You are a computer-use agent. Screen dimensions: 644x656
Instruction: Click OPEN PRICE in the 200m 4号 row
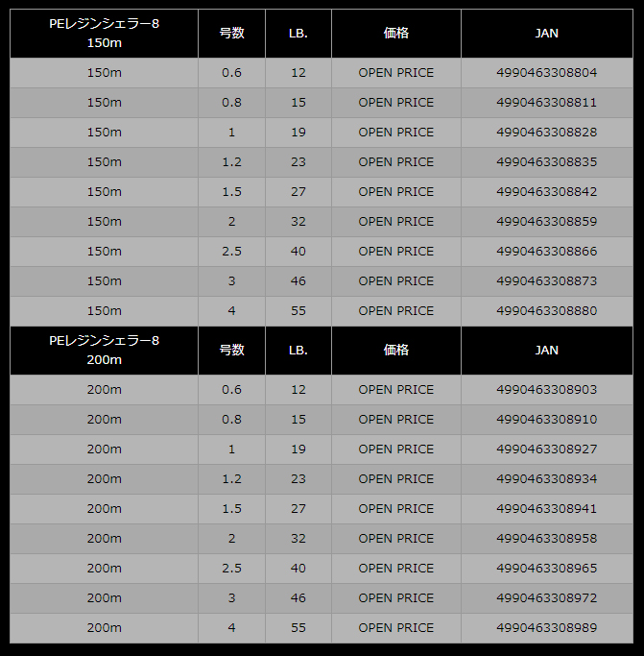(396, 628)
